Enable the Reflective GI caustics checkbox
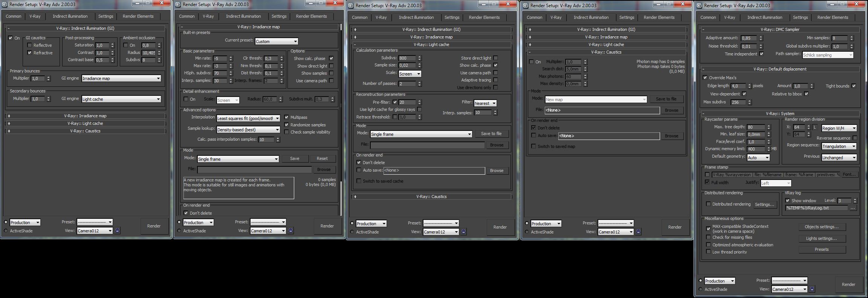868x298 pixels. (29, 45)
